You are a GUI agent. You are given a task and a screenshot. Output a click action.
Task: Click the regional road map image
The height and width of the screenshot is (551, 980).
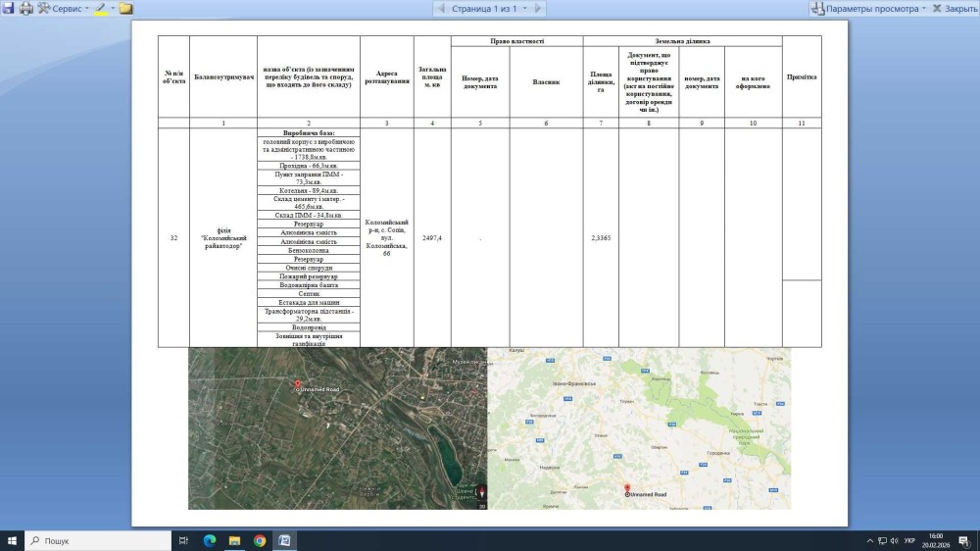coord(639,428)
